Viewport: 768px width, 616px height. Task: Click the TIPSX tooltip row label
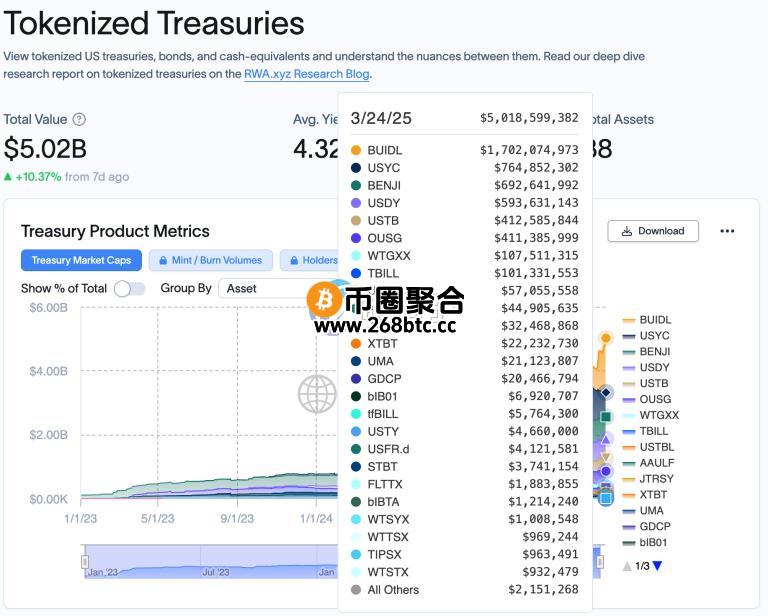pos(384,555)
